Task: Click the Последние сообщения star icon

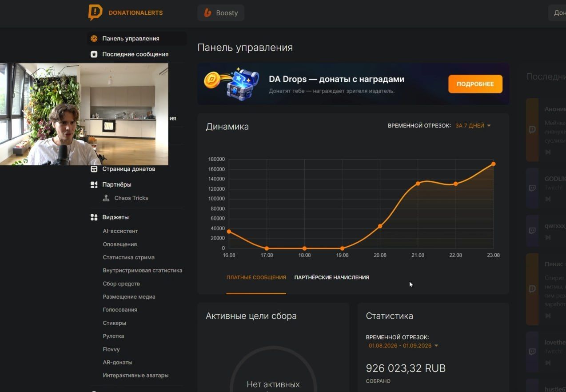Action: tap(94, 54)
